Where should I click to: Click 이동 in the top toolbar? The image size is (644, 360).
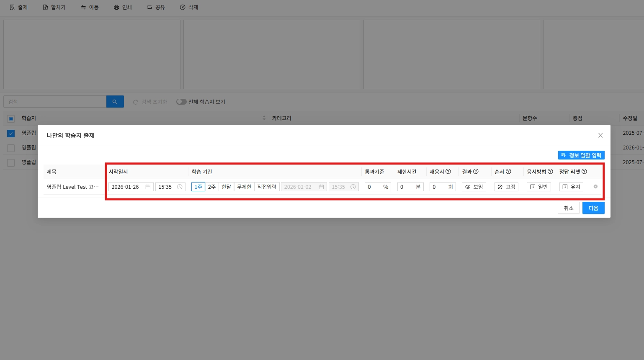click(90, 7)
